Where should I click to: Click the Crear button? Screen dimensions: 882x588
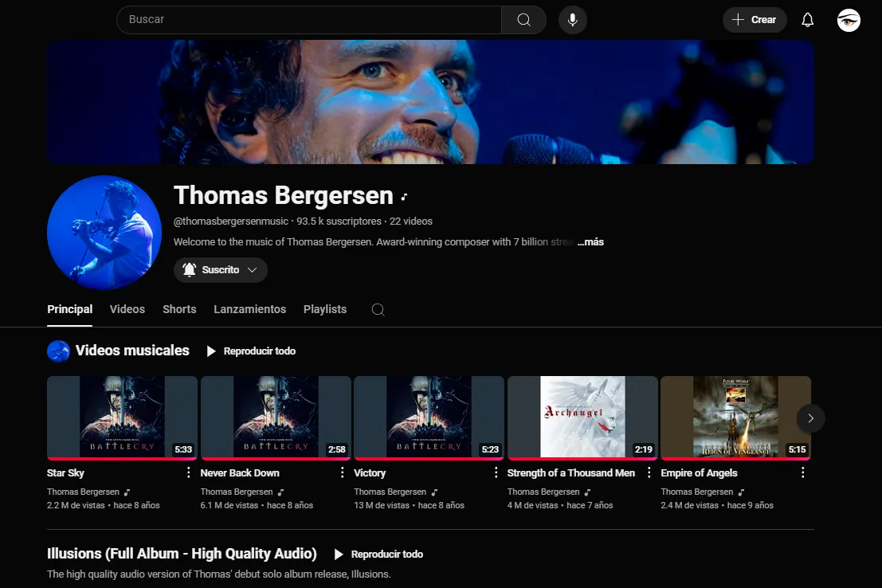[755, 20]
